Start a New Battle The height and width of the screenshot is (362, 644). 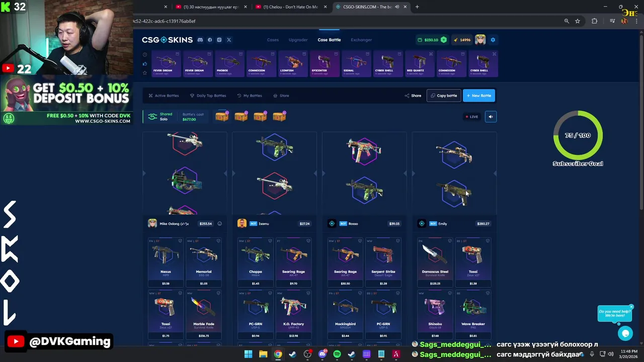[479, 96]
